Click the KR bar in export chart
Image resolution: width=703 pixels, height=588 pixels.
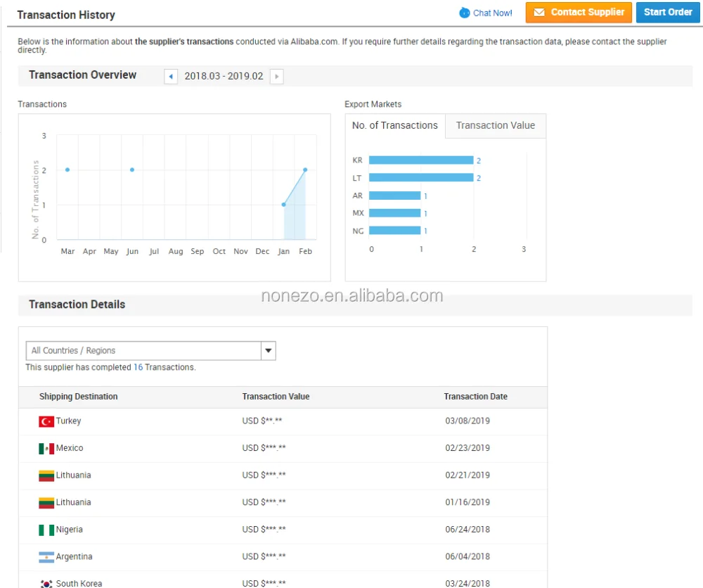[x=420, y=160]
